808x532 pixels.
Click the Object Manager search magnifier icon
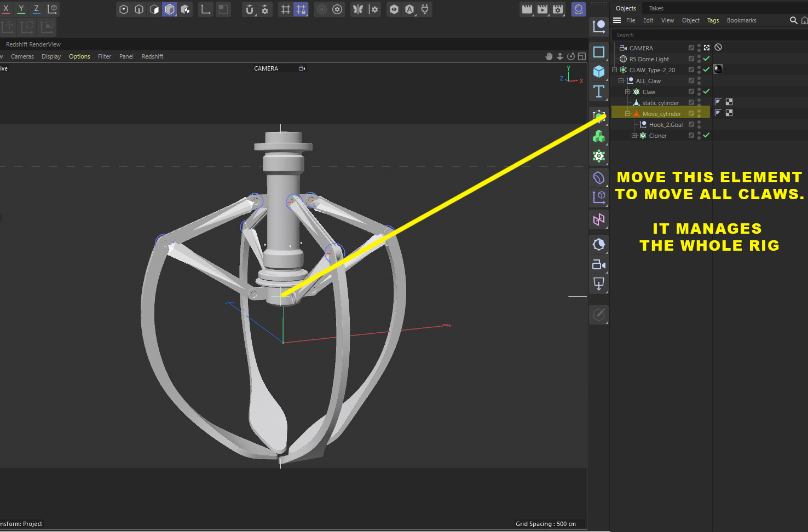click(x=794, y=20)
